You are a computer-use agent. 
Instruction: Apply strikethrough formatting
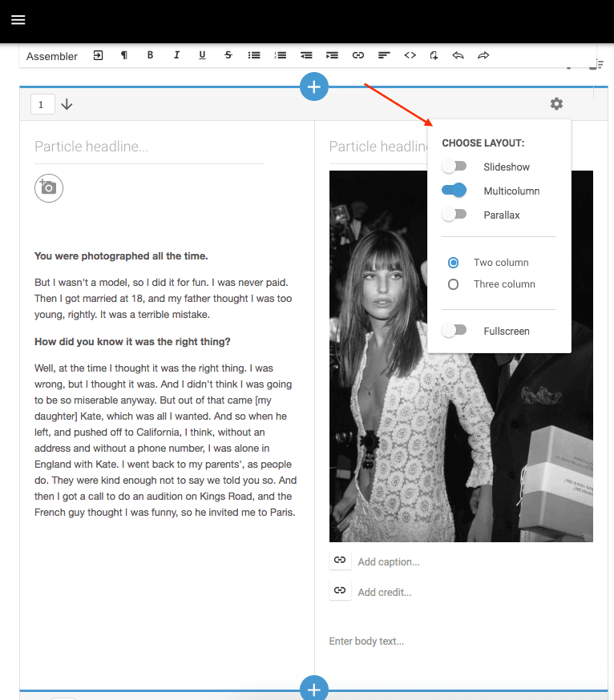pyautogui.click(x=228, y=55)
